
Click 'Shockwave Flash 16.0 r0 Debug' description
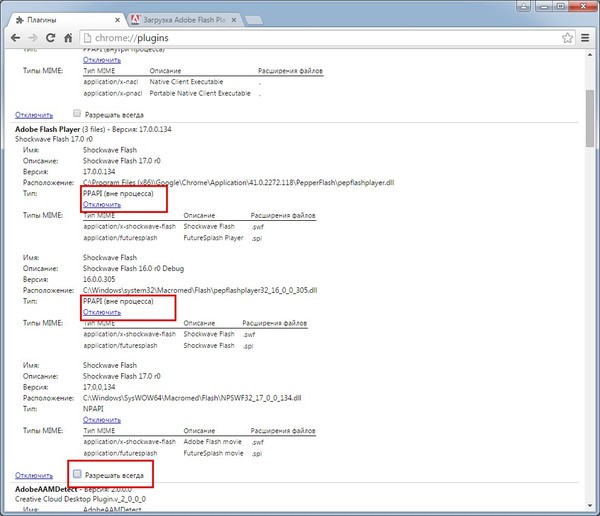(133, 269)
